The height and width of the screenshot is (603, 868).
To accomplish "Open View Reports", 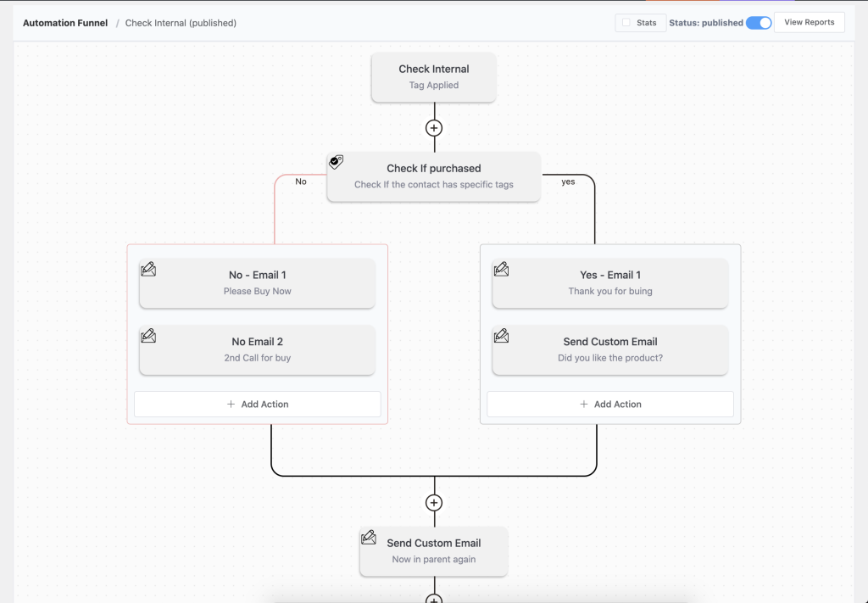I will tap(809, 22).
